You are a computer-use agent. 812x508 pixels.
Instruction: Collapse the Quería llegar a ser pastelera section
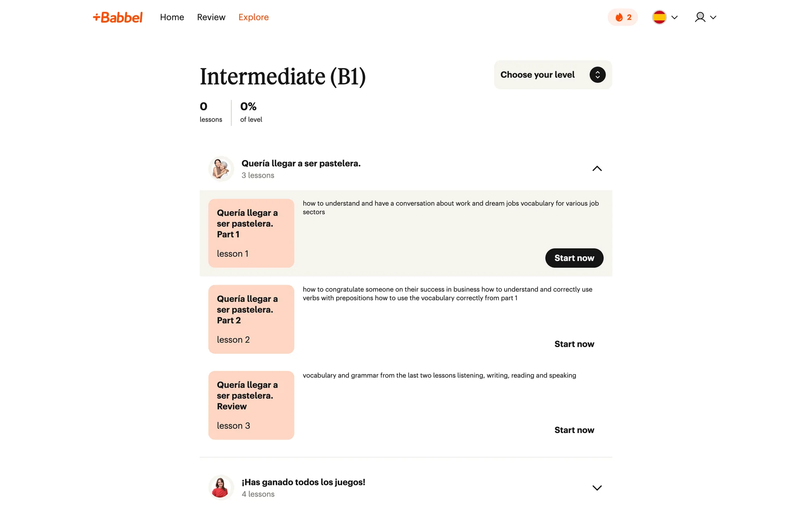[597, 169]
